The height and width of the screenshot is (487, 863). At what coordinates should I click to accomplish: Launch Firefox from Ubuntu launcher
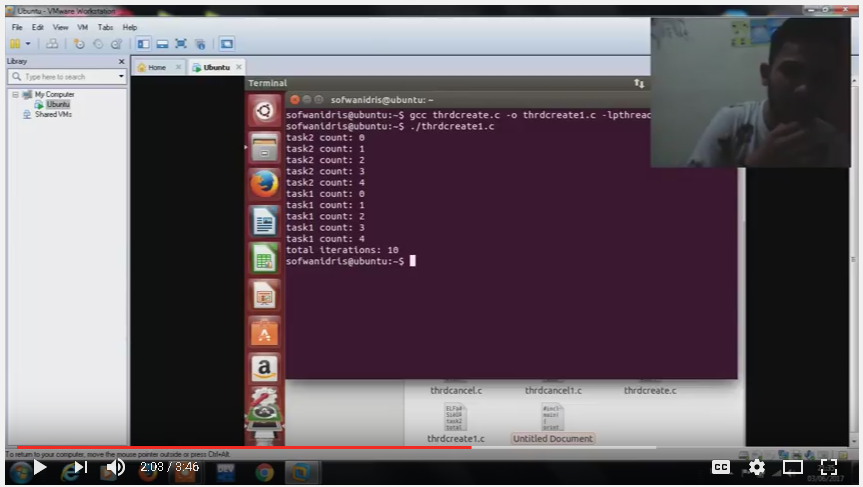click(264, 184)
